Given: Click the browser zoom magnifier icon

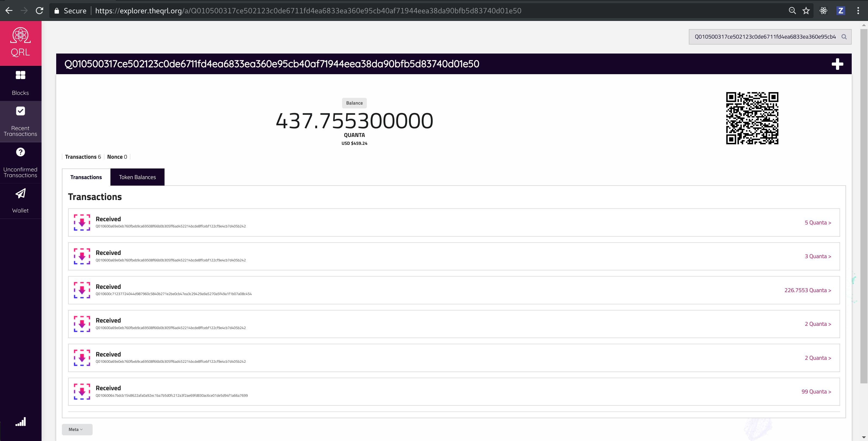Looking at the screenshot, I should pyautogui.click(x=792, y=11).
